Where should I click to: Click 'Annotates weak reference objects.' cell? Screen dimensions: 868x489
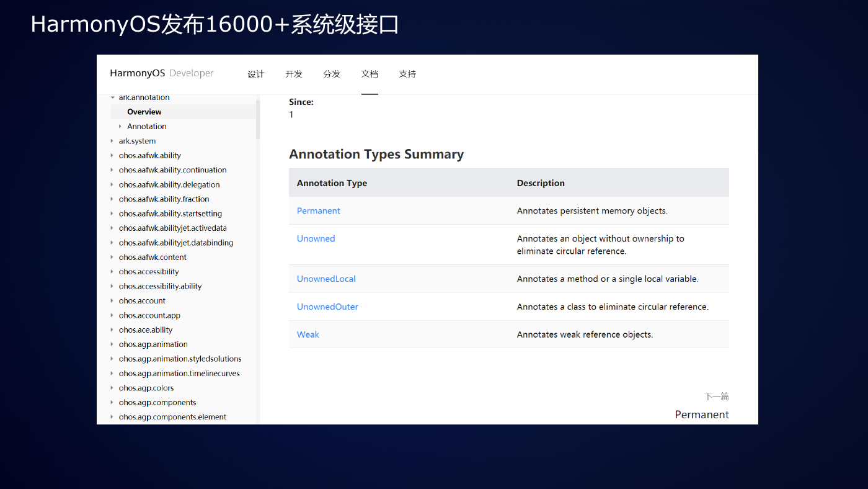click(x=585, y=334)
